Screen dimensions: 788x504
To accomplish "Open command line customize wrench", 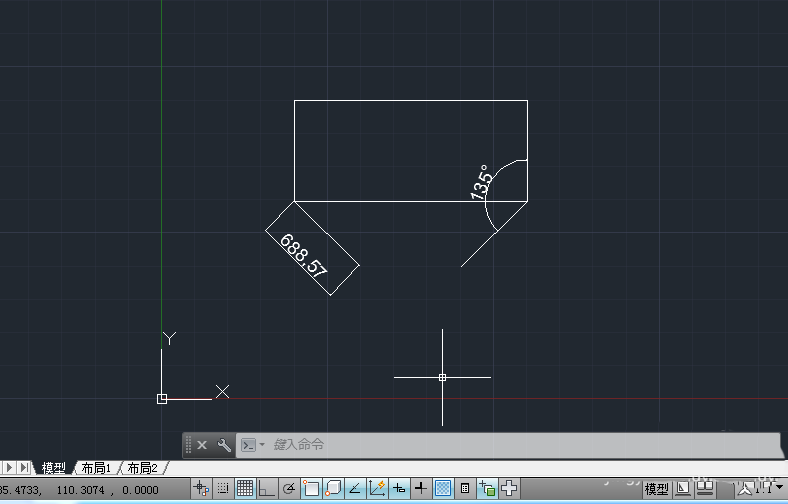I will click(x=224, y=445).
